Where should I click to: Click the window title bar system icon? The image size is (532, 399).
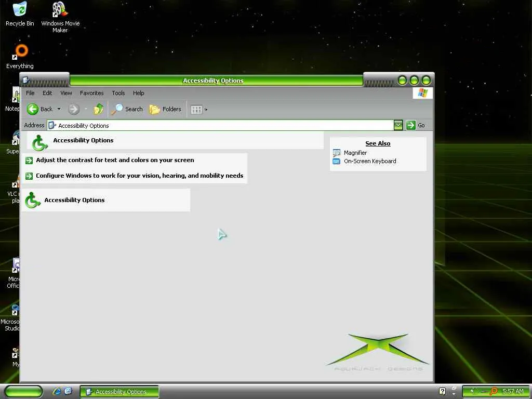tap(25, 81)
